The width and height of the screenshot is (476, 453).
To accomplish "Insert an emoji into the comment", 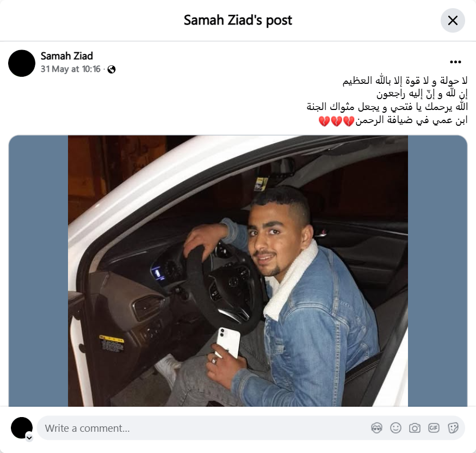I will point(395,428).
